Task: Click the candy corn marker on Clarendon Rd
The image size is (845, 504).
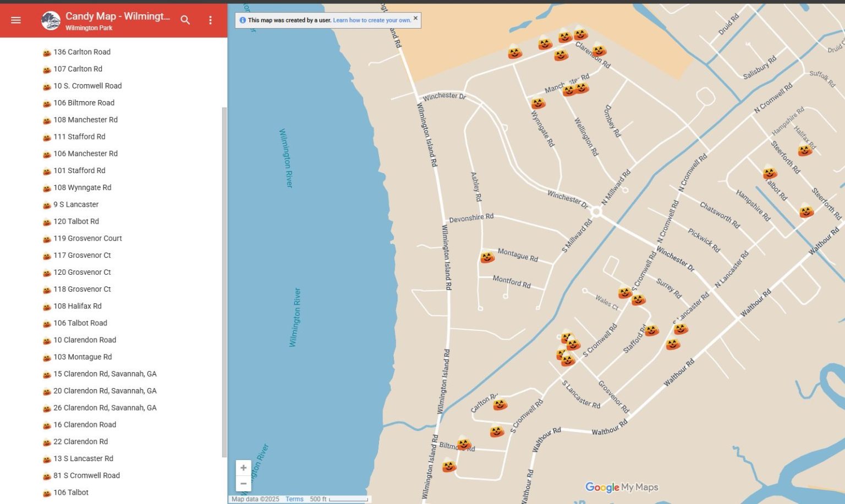Action: (599, 51)
